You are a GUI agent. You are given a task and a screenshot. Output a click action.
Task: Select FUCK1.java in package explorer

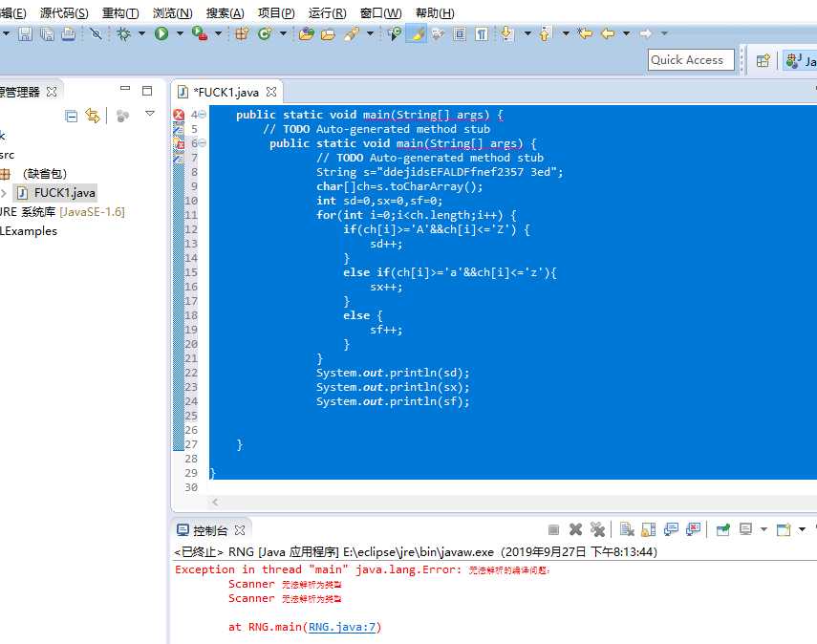pos(56,193)
